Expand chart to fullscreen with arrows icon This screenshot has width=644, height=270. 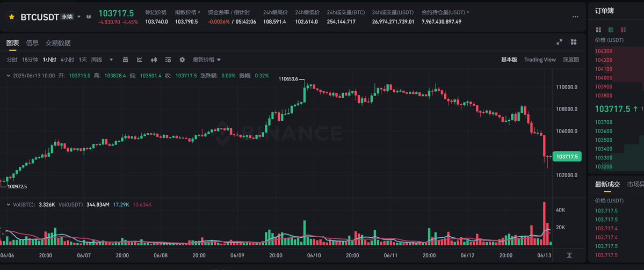coord(559,42)
